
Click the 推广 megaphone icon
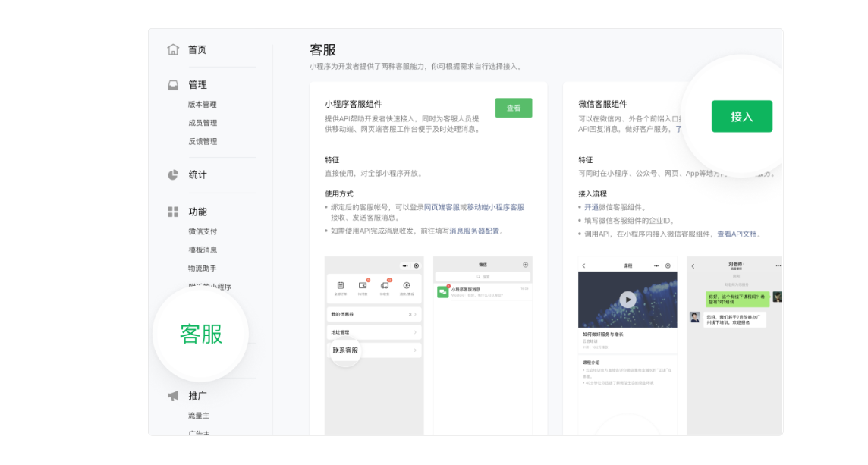click(173, 396)
